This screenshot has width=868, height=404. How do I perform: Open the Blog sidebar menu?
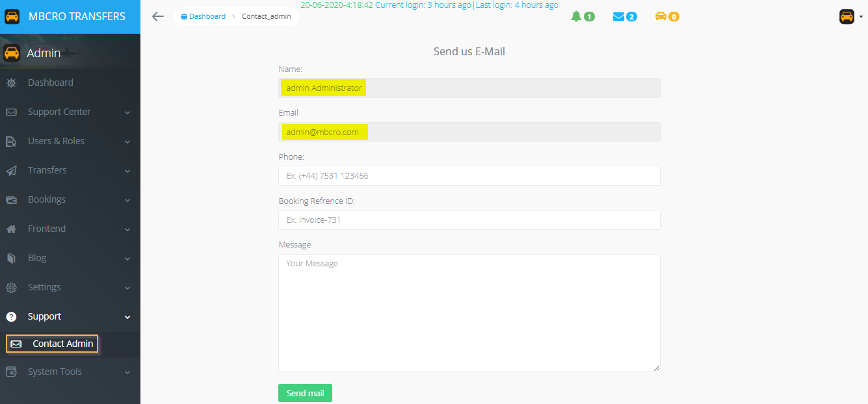point(37,258)
